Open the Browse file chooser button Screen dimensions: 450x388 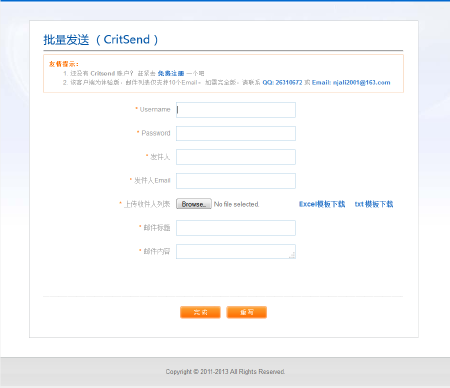(x=194, y=204)
